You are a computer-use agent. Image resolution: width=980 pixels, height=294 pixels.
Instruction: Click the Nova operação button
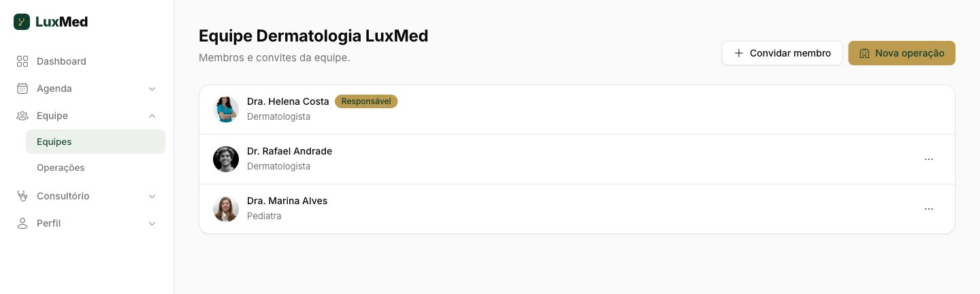click(902, 53)
